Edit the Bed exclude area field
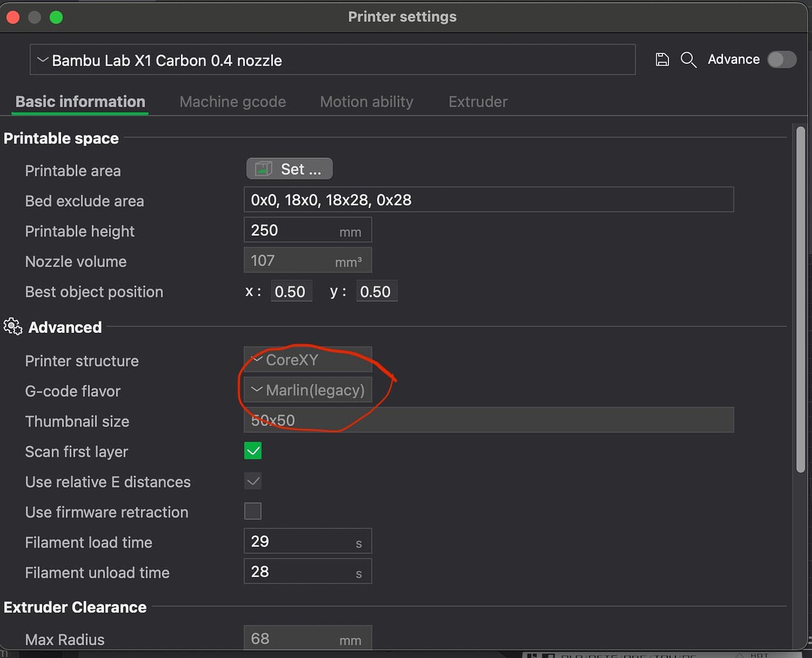Viewport: 812px width, 658px height. coord(488,200)
